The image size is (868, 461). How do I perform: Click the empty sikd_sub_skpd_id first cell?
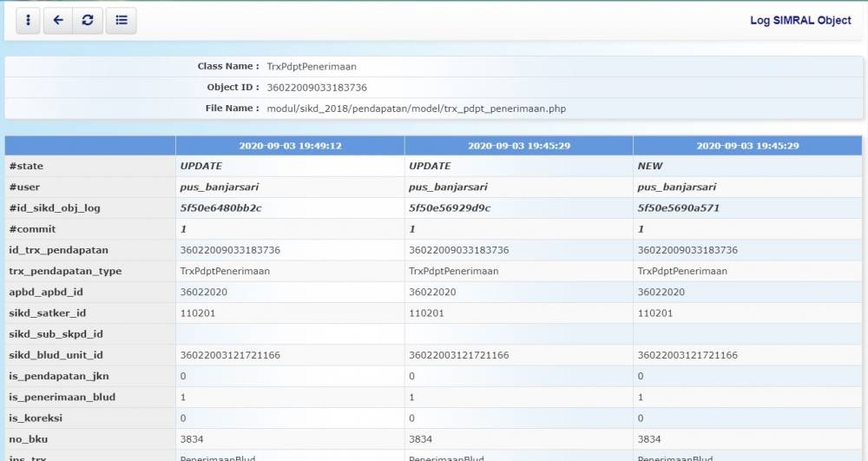[290, 334]
